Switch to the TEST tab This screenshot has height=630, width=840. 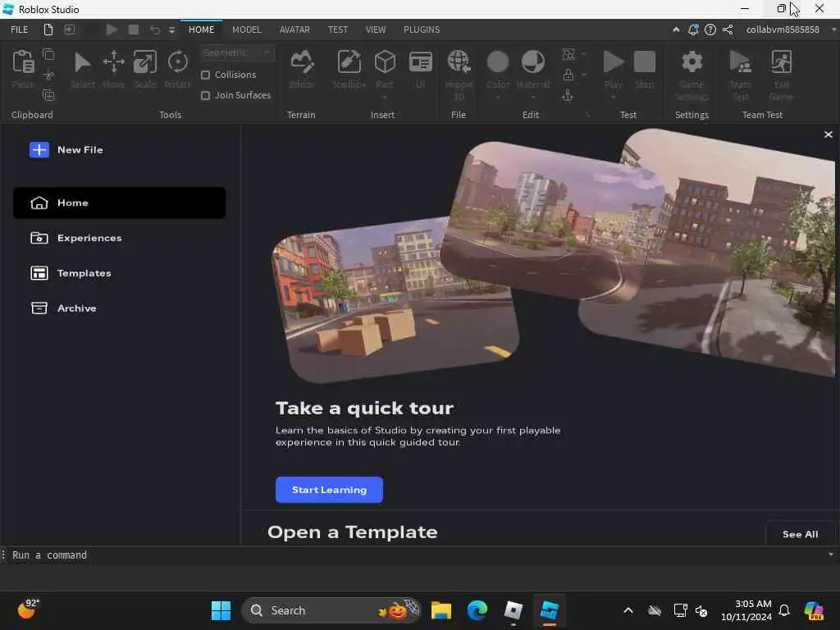click(x=337, y=30)
